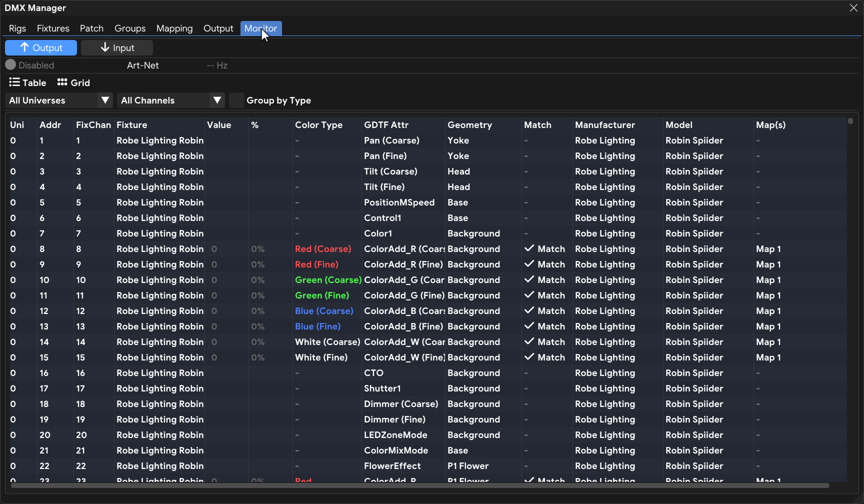Switch to Grid view
864x504 pixels.
coord(73,82)
